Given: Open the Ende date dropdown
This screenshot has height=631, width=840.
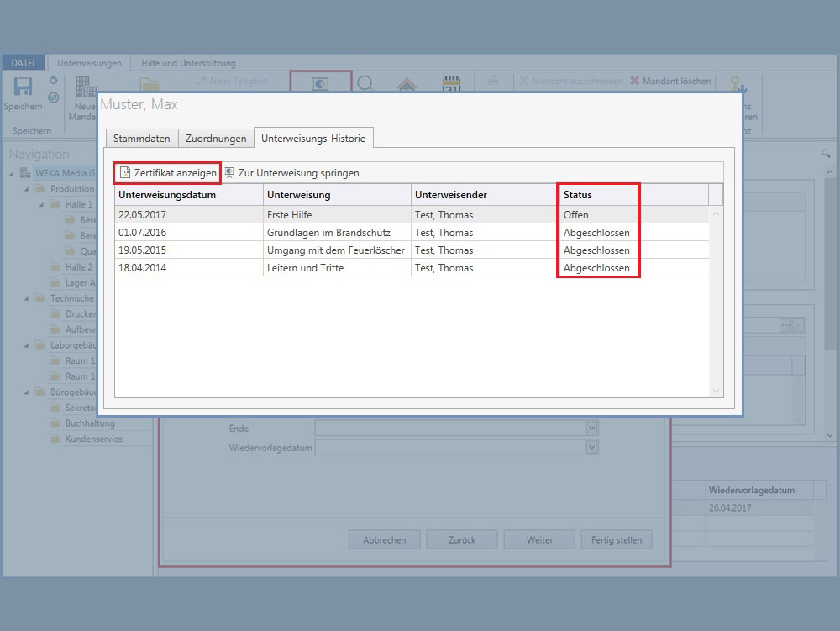Looking at the screenshot, I should (592, 429).
